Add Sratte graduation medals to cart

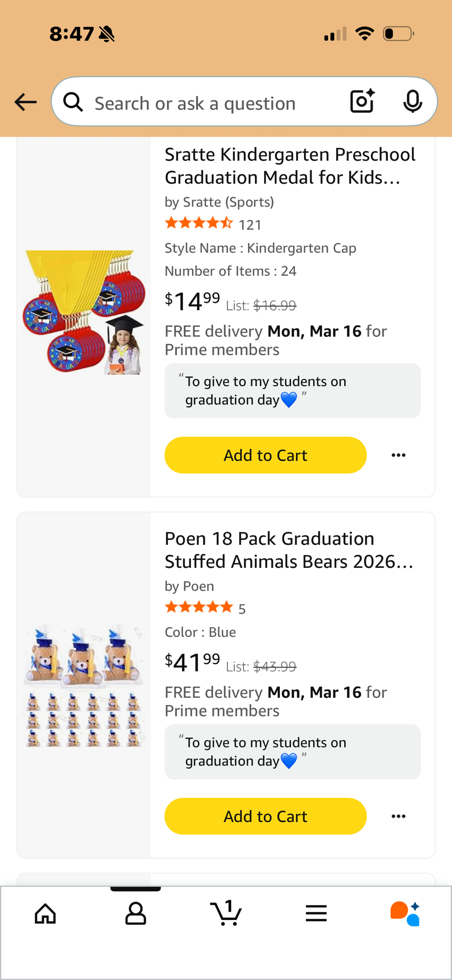click(265, 455)
